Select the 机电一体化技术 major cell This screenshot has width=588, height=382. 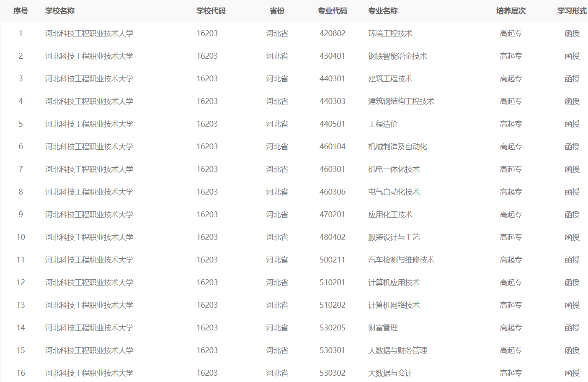point(394,169)
